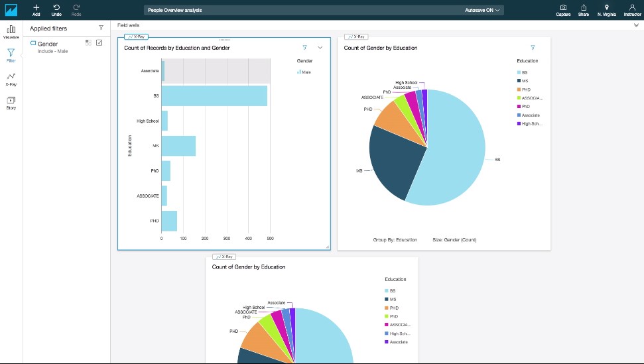644x364 pixels.
Task: Toggle the Gender filter enabled checkbox
Action: pos(99,42)
